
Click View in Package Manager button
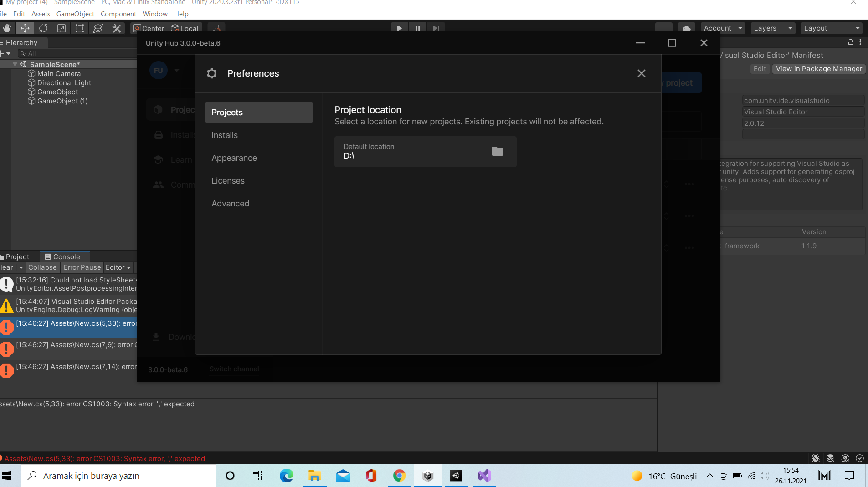[819, 69]
